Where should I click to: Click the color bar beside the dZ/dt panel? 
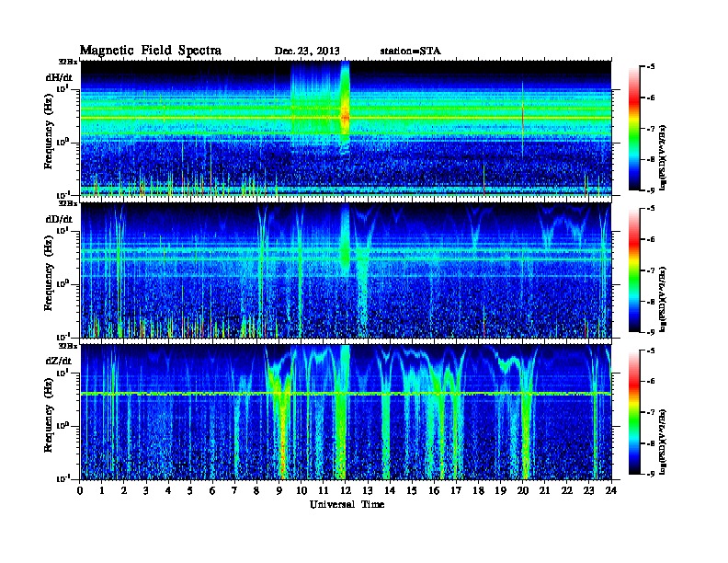634,412
